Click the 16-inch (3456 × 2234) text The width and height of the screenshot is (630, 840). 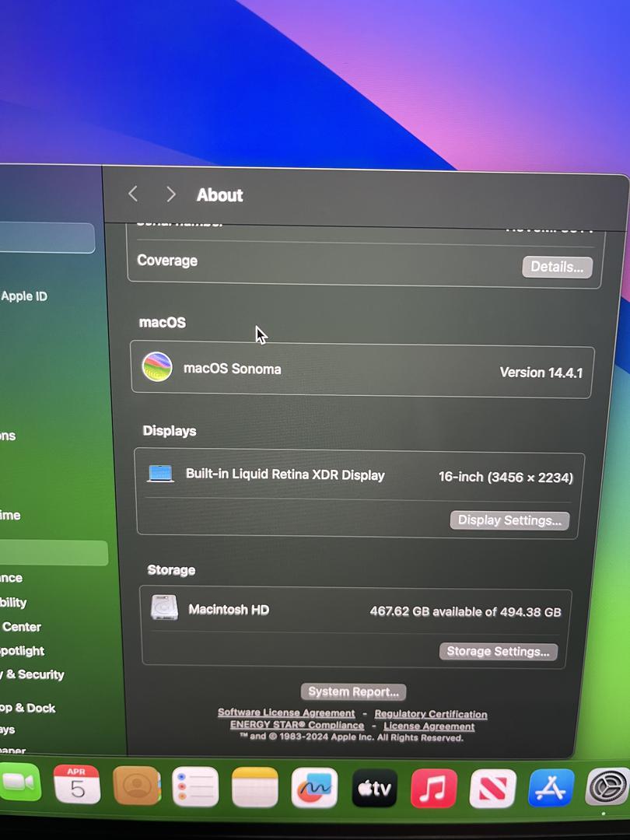coord(506,477)
